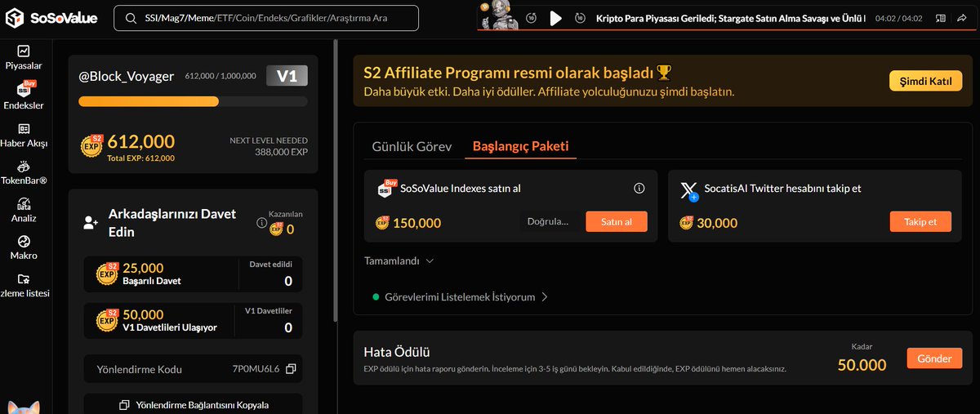This screenshot has width=980, height=414.
Task: Submit a bug report with Gönder
Action: point(934,358)
